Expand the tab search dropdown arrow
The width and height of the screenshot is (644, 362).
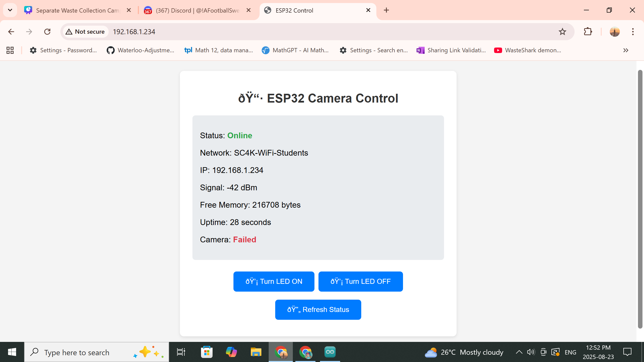[x=10, y=10]
